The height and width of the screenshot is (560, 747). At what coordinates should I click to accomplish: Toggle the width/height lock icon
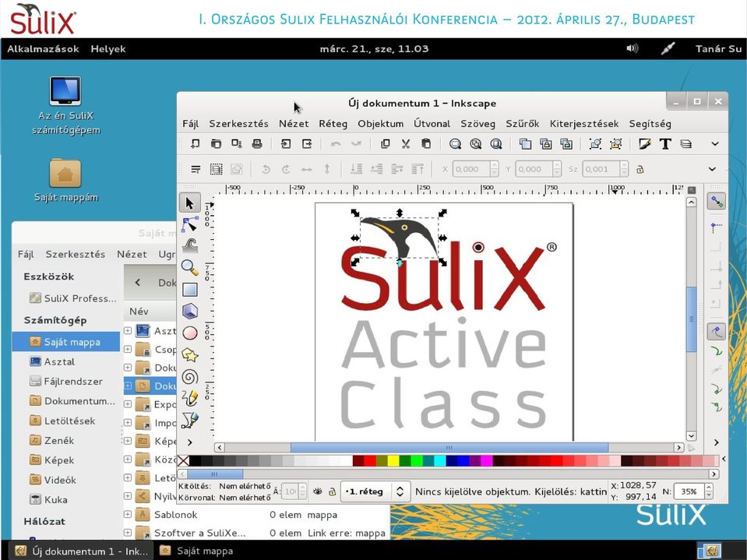(640, 169)
